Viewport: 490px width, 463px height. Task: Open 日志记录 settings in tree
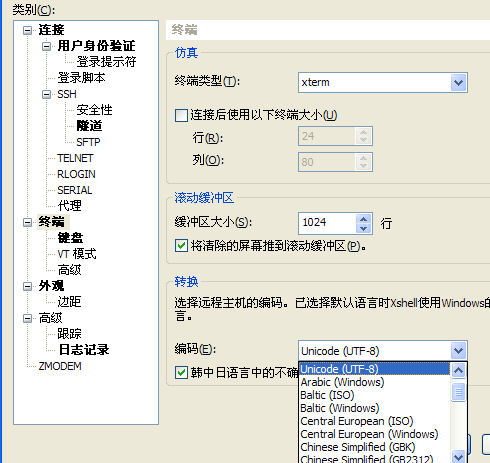pos(84,350)
